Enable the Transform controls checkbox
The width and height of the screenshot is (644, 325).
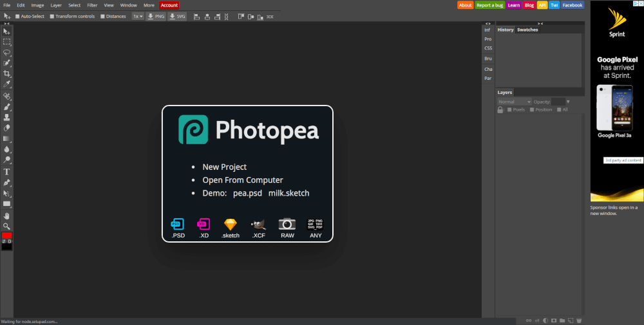(52, 17)
